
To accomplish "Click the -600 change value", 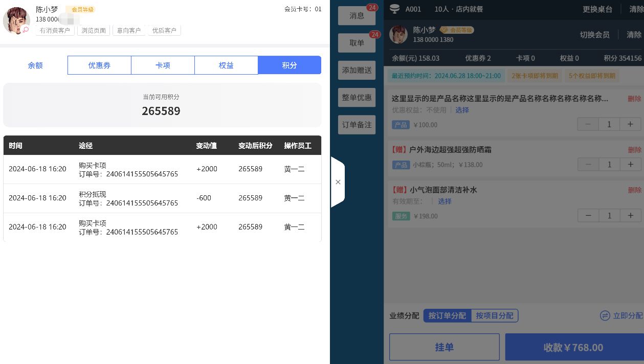I will point(204,198).
